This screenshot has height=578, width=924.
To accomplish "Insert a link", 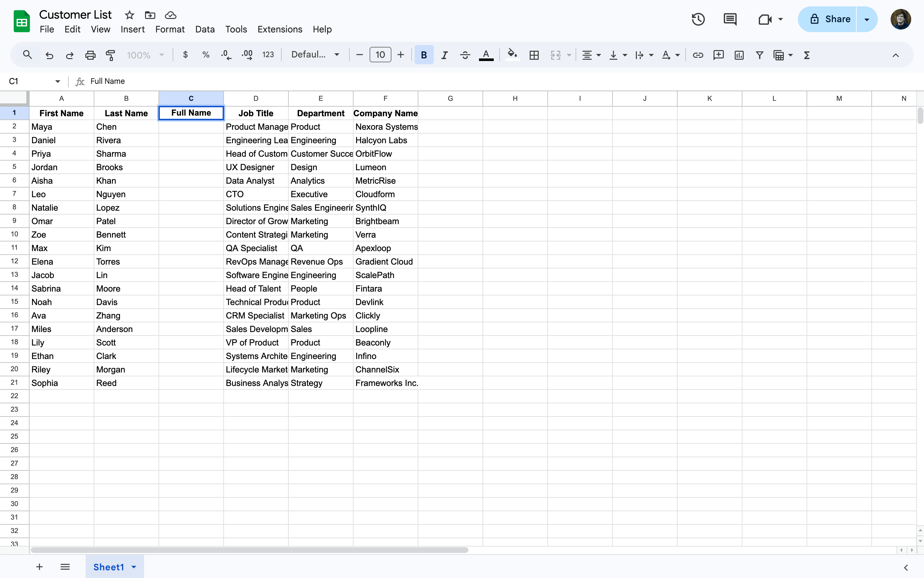I will pos(698,55).
